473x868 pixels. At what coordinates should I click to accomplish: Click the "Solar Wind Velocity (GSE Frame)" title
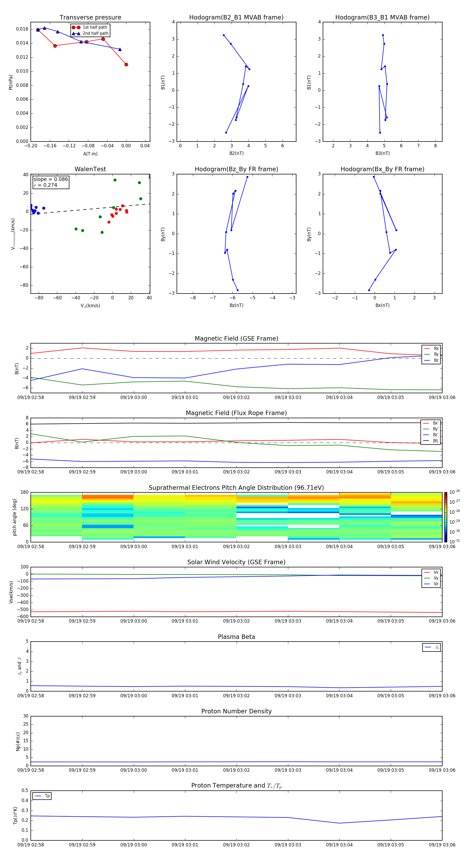(x=236, y=562)
